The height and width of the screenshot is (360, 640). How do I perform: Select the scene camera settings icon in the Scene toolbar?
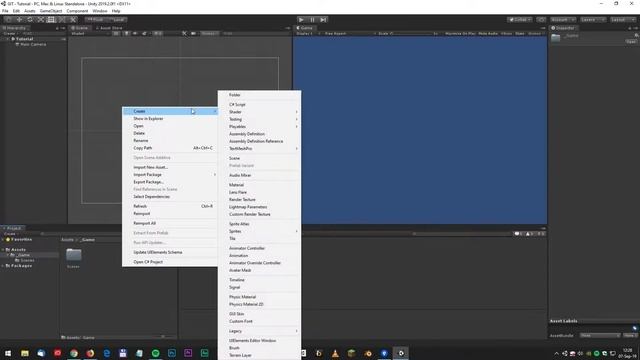pos(193,33)
